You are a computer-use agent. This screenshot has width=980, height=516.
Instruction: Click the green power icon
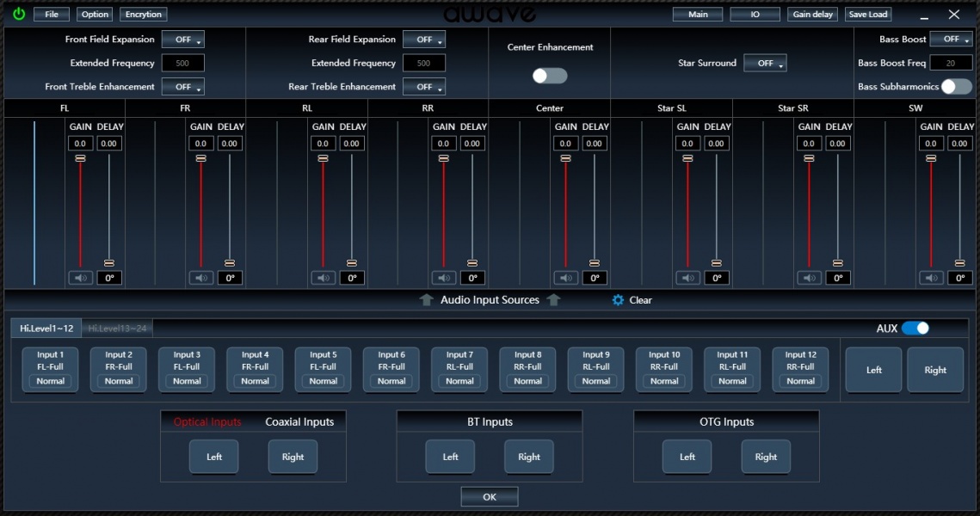(19, 14)
